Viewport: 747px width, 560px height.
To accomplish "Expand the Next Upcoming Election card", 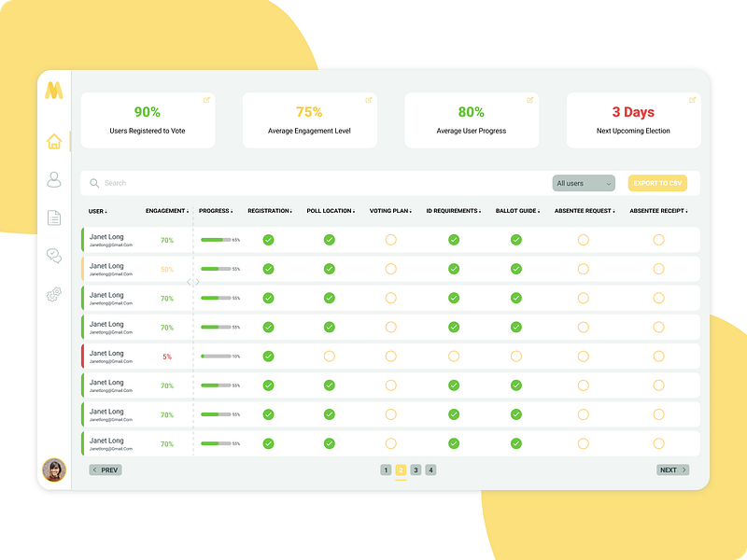I will coord(691,98).
